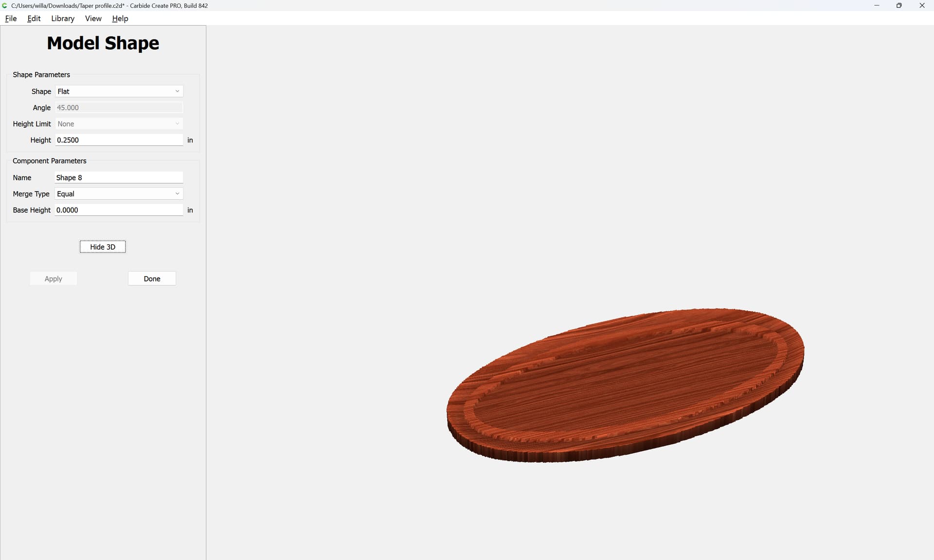Open the View menu
Screen dimensions: 934x560
93,18
